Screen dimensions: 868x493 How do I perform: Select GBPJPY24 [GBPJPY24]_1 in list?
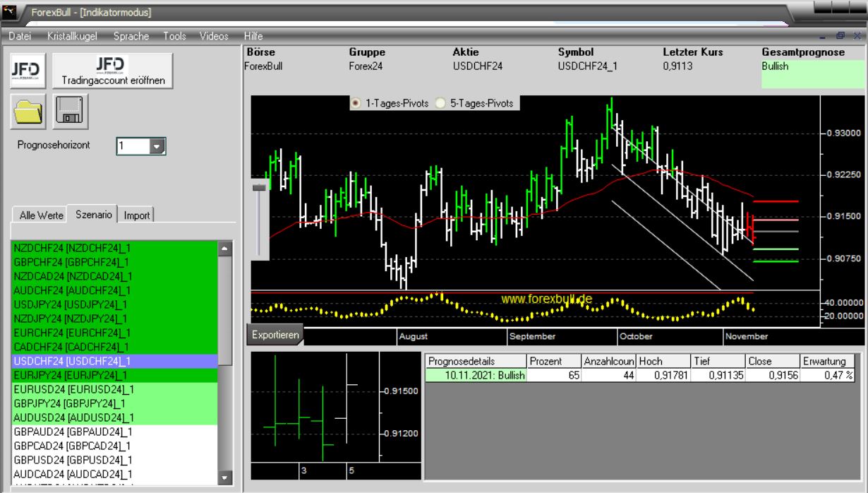[x=115, y=403]
